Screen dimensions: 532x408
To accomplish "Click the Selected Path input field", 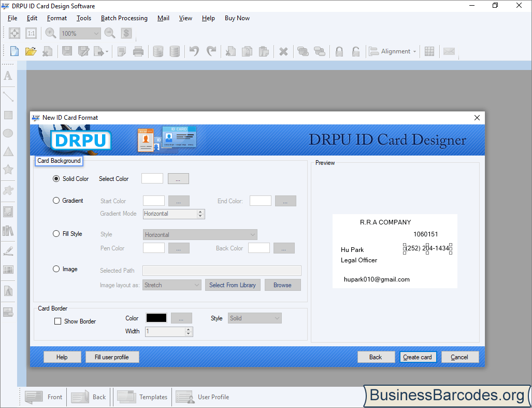I will pos(222,271).
